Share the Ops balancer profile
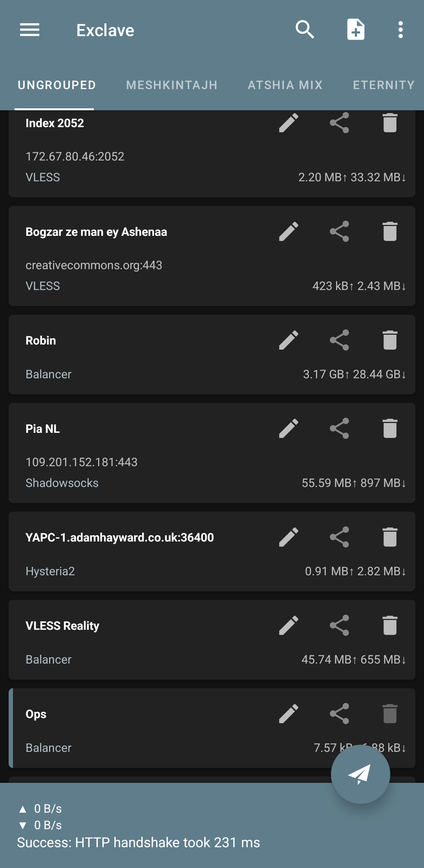Viewport: 424px width, 868px height. point(340,714)
